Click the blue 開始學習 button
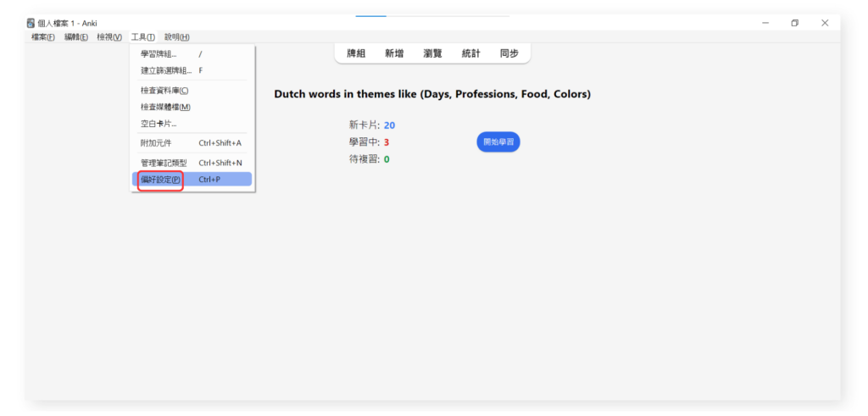Viewport: 868px width, 416px height. tap(498, 142)
